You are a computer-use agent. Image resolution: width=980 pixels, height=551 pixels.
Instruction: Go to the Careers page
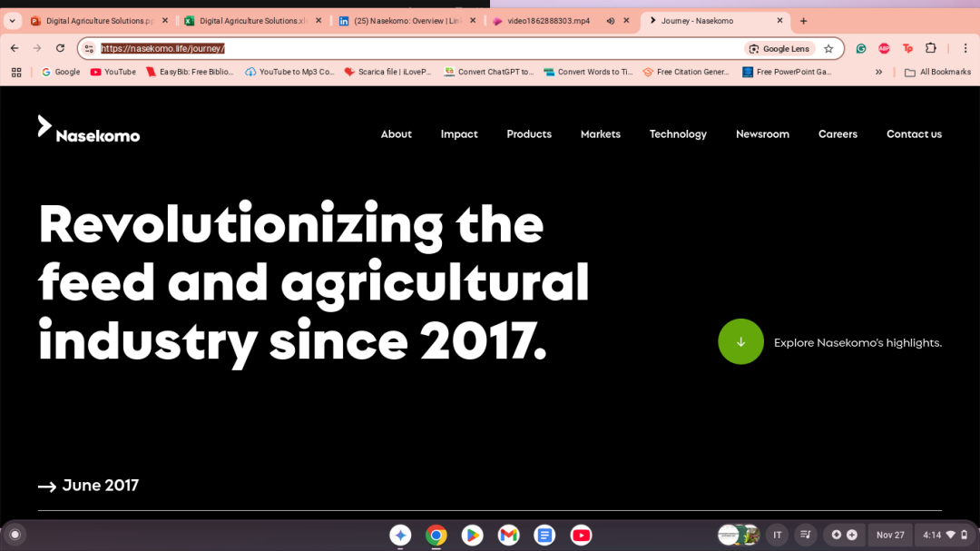pos(838,133)
